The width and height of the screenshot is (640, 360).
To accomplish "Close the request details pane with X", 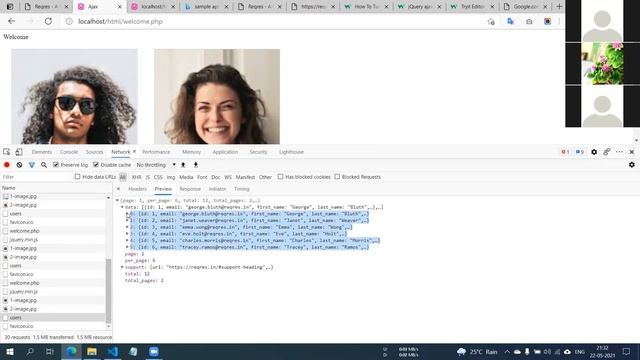I will click(118, 189).
